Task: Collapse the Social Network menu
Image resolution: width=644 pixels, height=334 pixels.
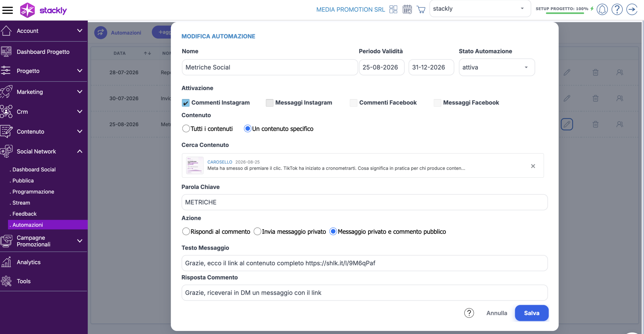Action: [x=80, y=151]
